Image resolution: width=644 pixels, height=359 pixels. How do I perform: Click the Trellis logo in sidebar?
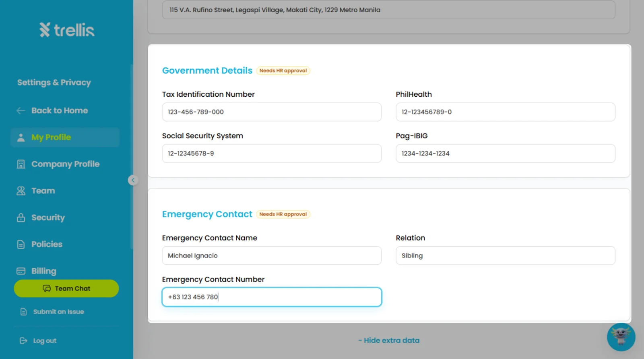click(x=67, y=30)
